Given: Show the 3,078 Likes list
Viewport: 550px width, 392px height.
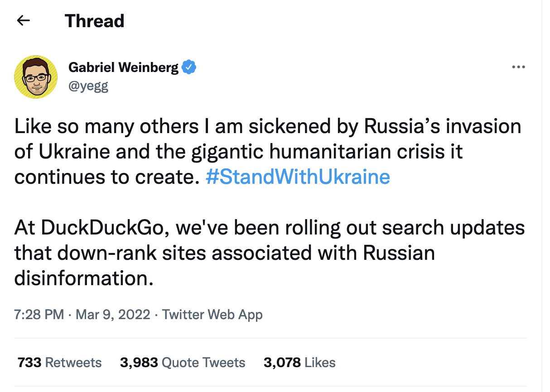Looking at the screenshot, I should (x=299, y=363).
